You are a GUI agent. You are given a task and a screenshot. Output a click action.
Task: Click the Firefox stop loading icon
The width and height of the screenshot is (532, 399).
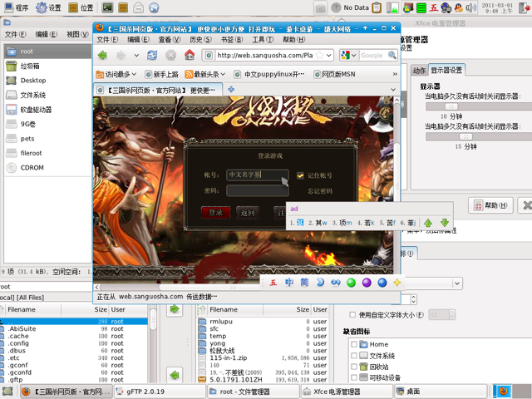click(170, 55)
